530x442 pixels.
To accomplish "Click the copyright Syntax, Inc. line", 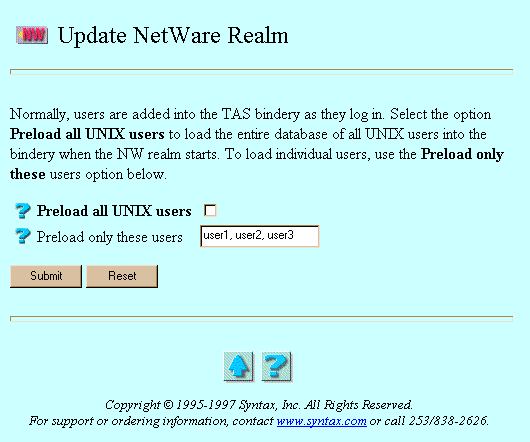I will tap(259, 405).
